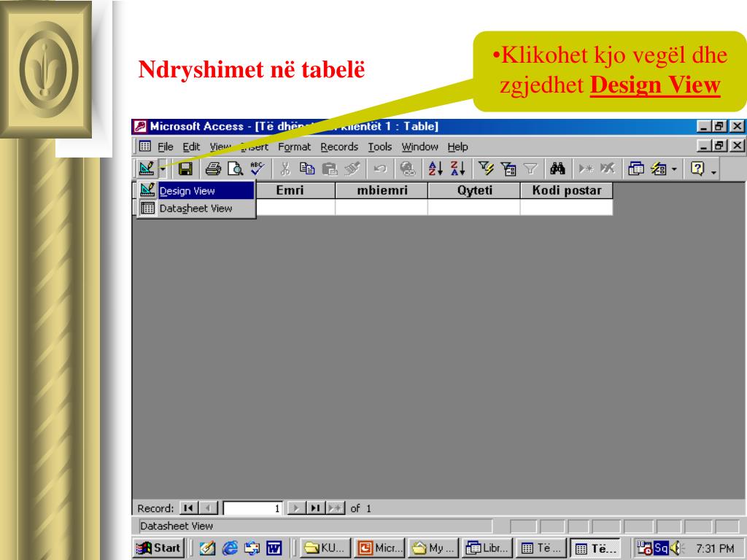Viewport: 747px width, 560px height.
Task: Click the Database Window icon
Action: [636, 168]
